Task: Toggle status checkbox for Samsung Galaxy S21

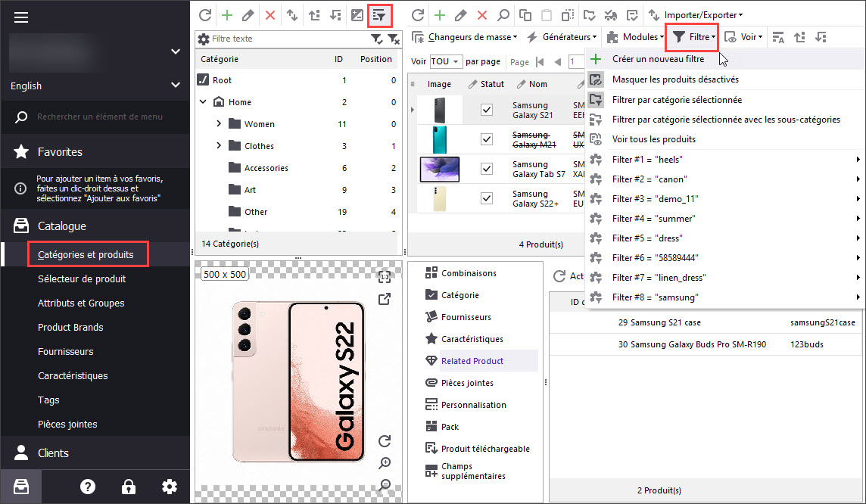Action: [x=487, y=110]
